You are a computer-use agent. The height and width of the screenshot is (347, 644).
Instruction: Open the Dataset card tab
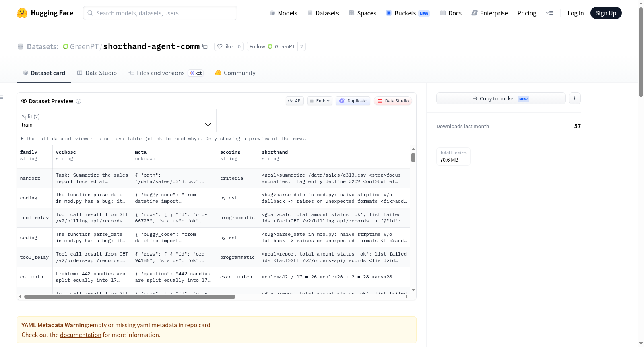[x=43, y=73]
